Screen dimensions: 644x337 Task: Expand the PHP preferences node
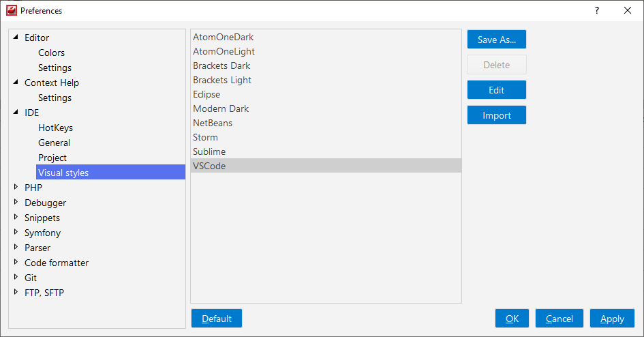(16, 187)
